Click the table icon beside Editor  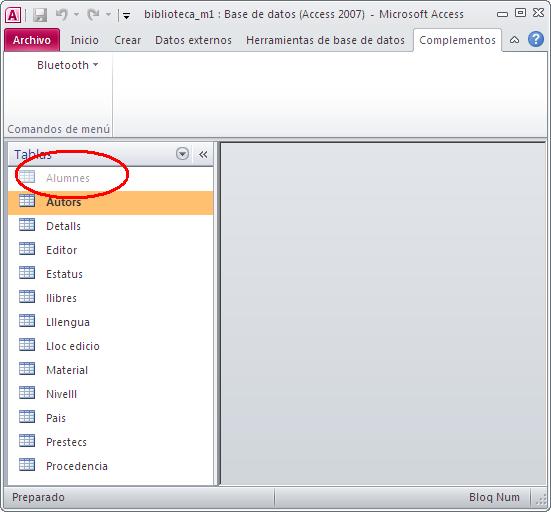(27, 249)
